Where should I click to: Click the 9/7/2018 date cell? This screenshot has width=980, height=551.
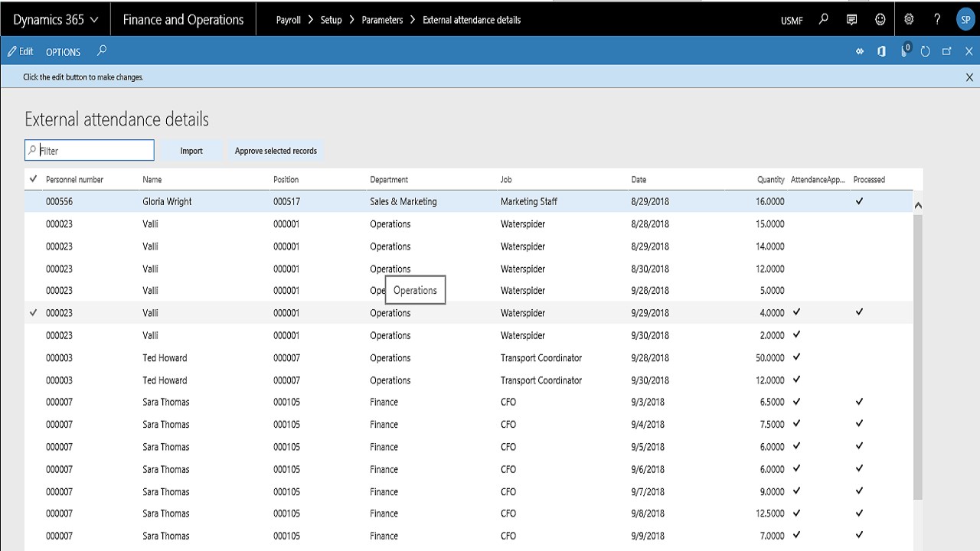pyautogui.click(x=648, y=492)
